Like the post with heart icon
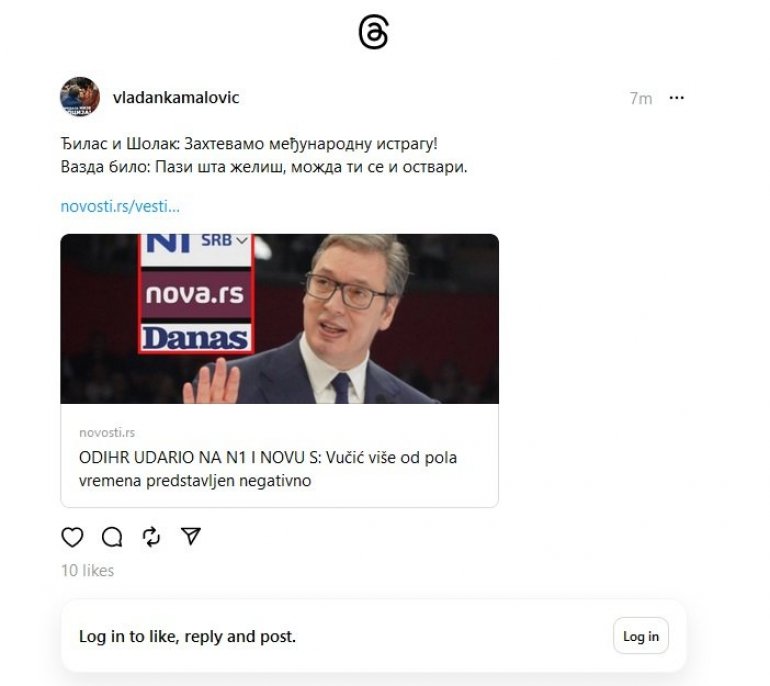Viewport: 770px width, 686px height. (72, 537)
